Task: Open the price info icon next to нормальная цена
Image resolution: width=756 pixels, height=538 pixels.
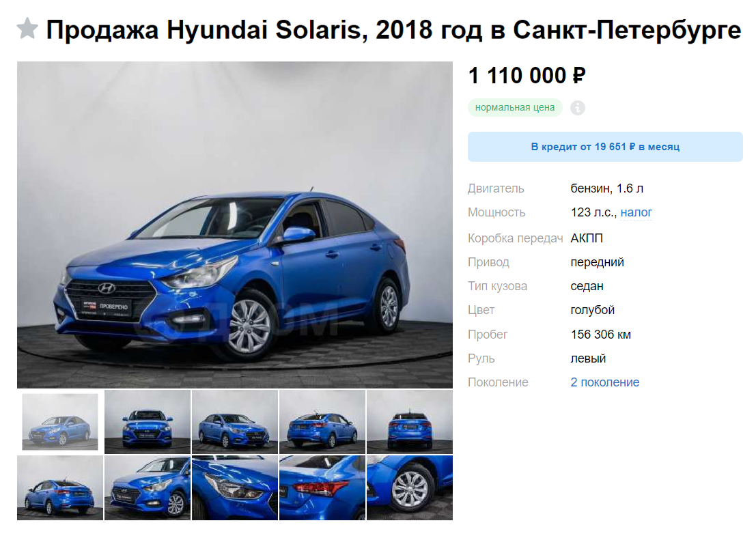Action: click(578, 107)
